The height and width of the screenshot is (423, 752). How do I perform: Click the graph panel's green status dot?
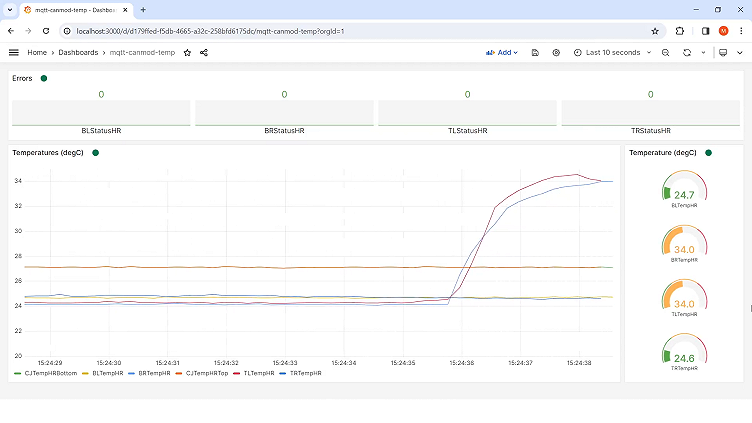pyautogui.click(x=95, y=153)
